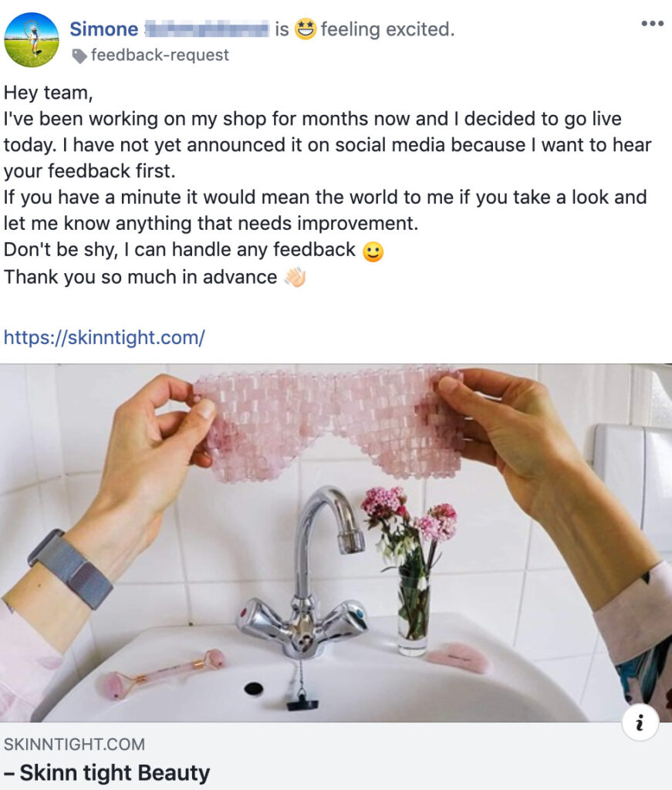Click the Simone author name link

104,29
